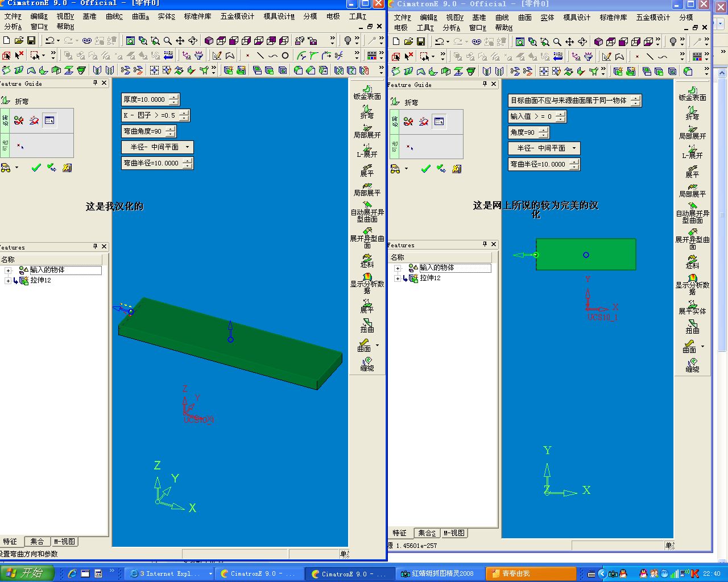Click the Open file icon in the left window toolbar
This screenshot has height=582, width=728.
coord(19,40)
